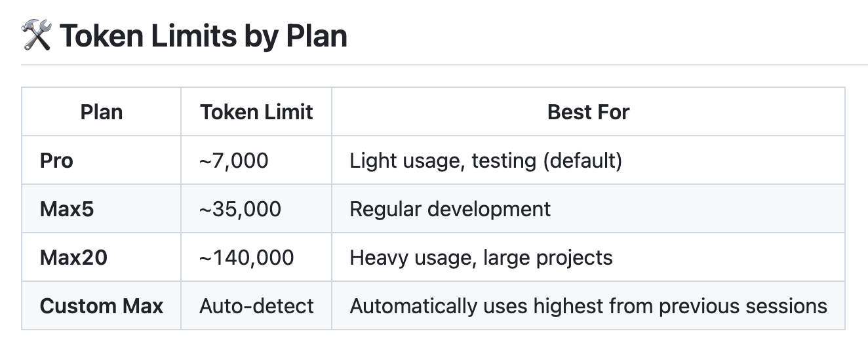Screen dimensions: 868x346
Task: Click the Automatically uses highest from previous sessions text
Action: pos(588,306)
